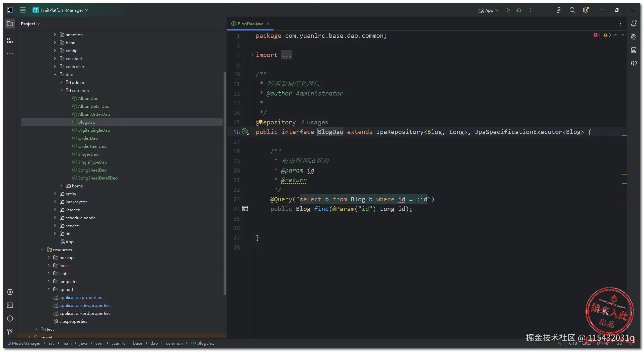Run the App configuration
The height and width of the screenshot is (352, 644).
[507, 10]
